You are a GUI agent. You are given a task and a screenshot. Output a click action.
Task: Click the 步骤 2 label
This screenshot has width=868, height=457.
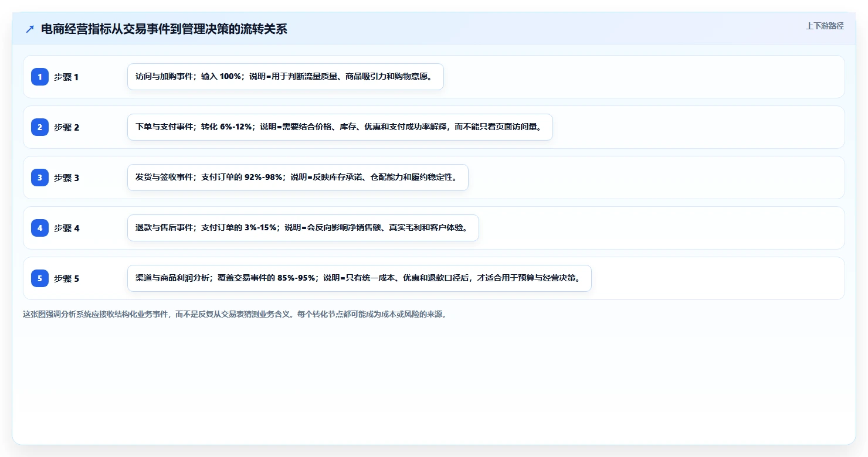pos(66,127)
